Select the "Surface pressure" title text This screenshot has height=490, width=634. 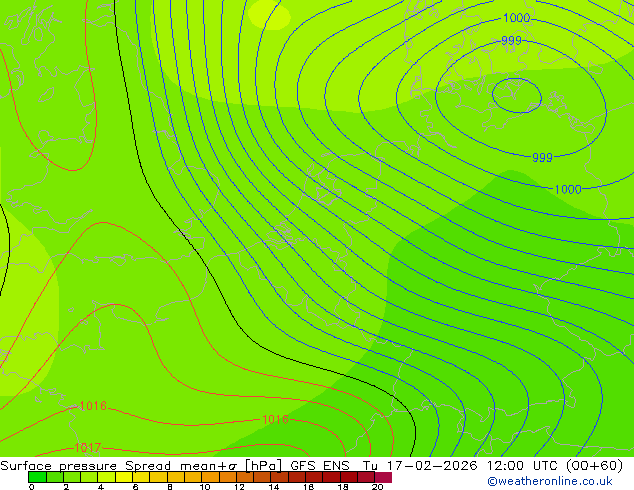(58, 466)
